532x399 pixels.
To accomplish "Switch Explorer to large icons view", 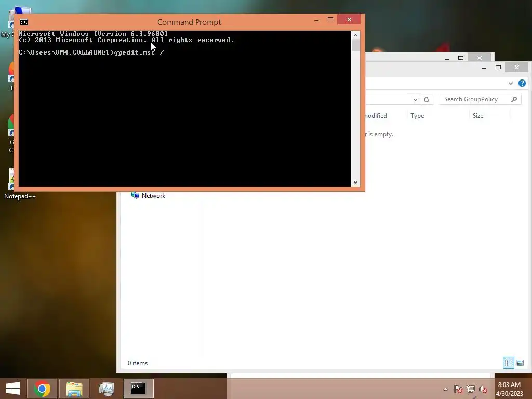I will click(x=520, y=363).
